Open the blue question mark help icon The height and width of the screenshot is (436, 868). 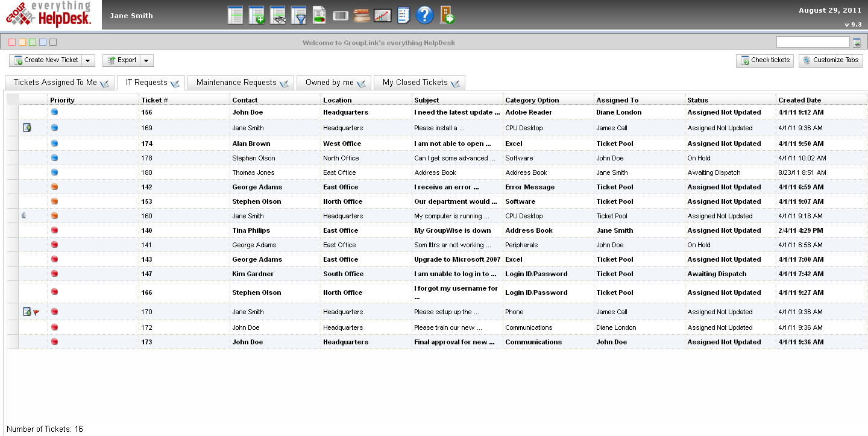pyautogui.click(x=425, y=15)
